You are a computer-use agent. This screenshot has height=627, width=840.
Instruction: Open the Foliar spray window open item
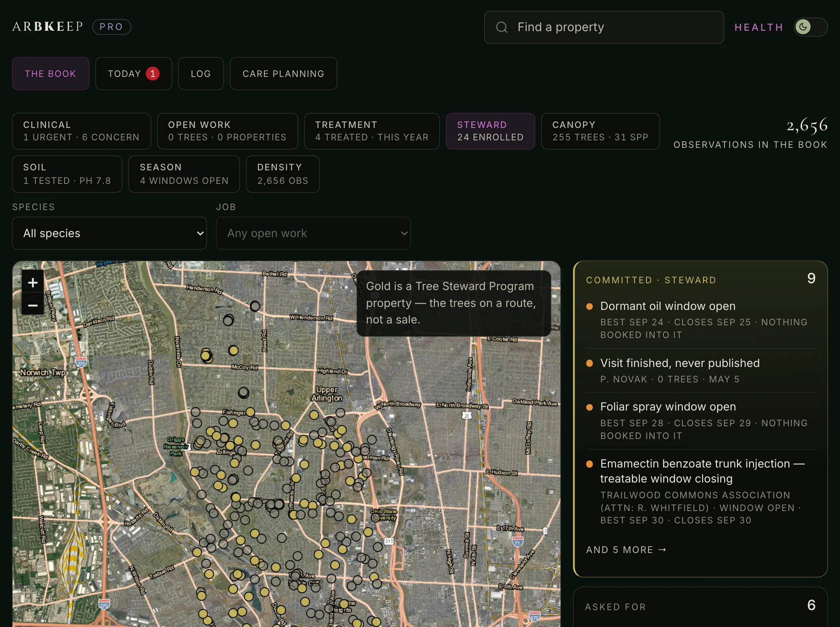(x=701, y=421)
